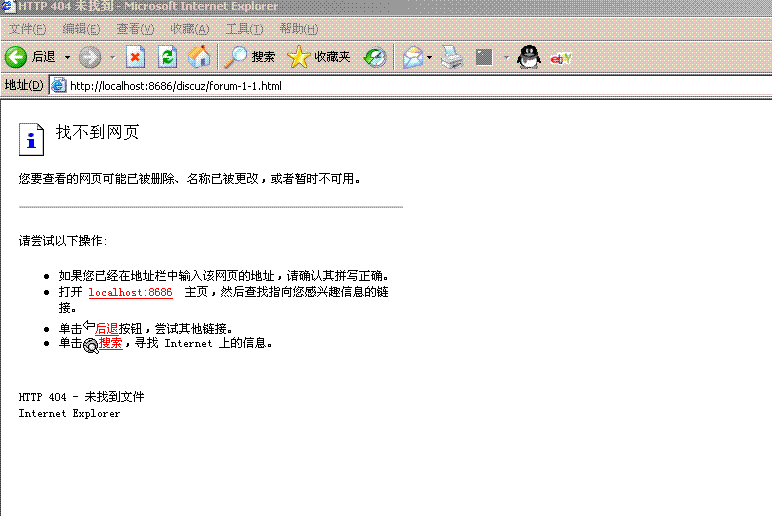The image size is (772, 516).
Task: Expand the Edit icon dropdown arrow
Action: (506, 58)
